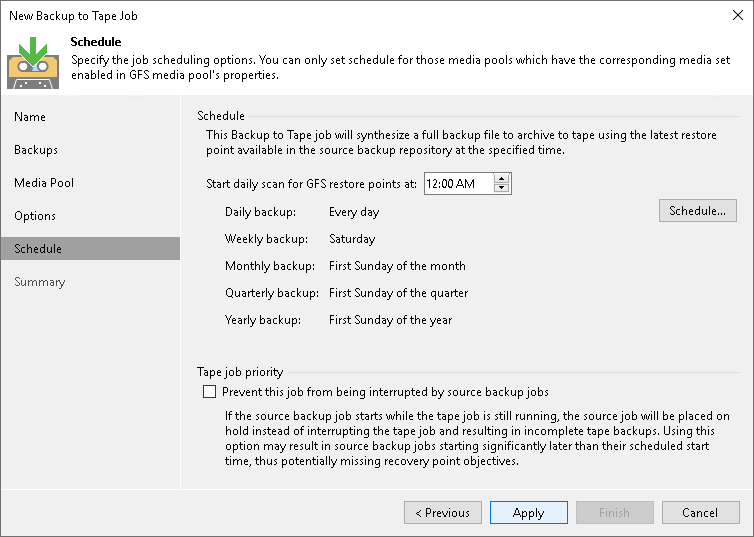Screen dimensions: 754x537
Task: Click the Yearly backup schedule value
Action: (390, 320)
